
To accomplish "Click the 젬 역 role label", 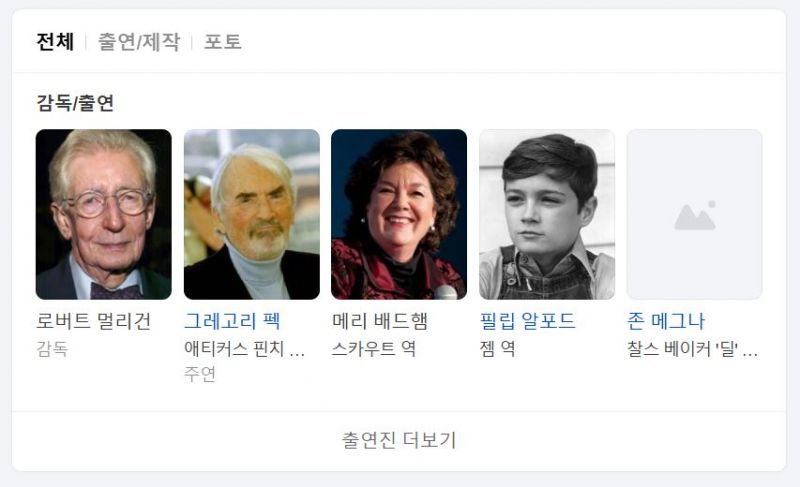I will [497, 349].
